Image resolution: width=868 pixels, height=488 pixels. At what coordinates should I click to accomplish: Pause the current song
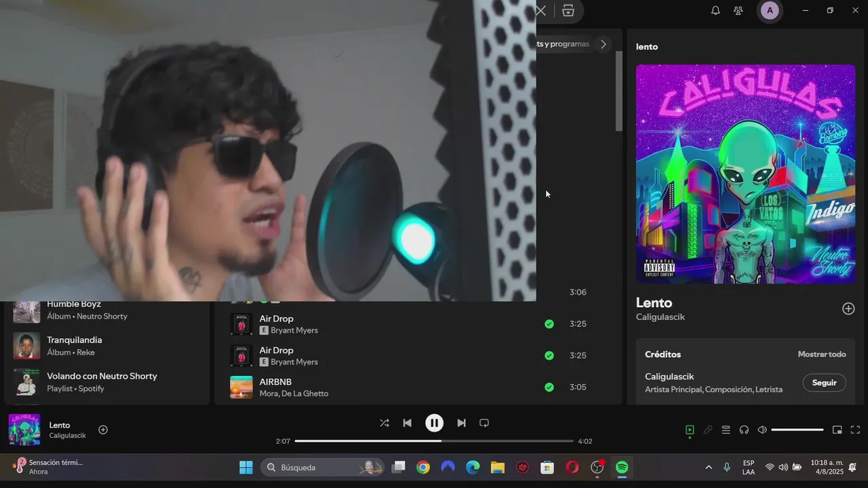click(x=434, y=423)
